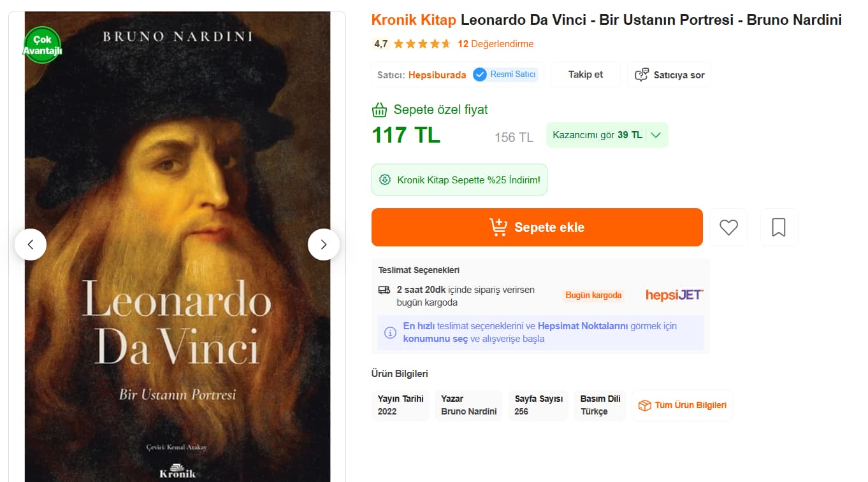Follow the seller with Takip et
The image size is (868, 482).
[585, 74]
